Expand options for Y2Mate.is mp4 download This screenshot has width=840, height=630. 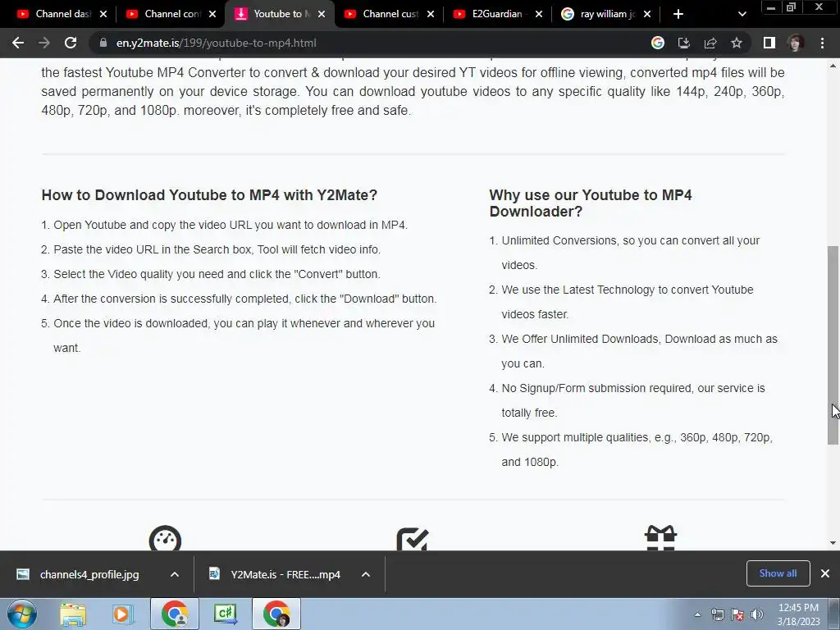(x=366, y=574)
